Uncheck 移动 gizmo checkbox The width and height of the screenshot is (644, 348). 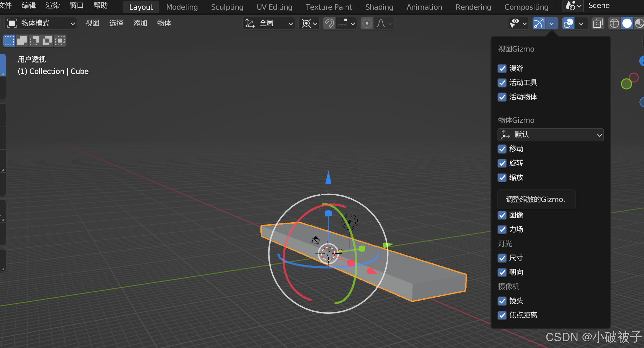502,149
